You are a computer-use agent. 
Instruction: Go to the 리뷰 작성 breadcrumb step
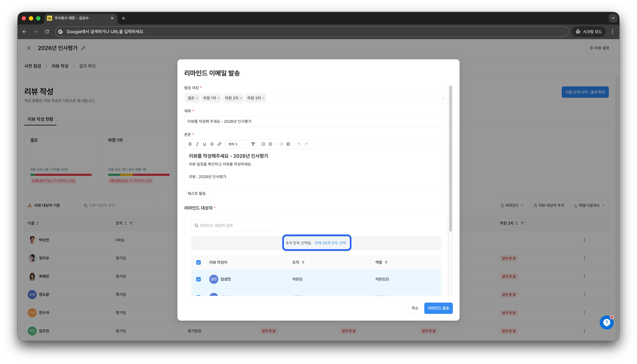(60, 66)
